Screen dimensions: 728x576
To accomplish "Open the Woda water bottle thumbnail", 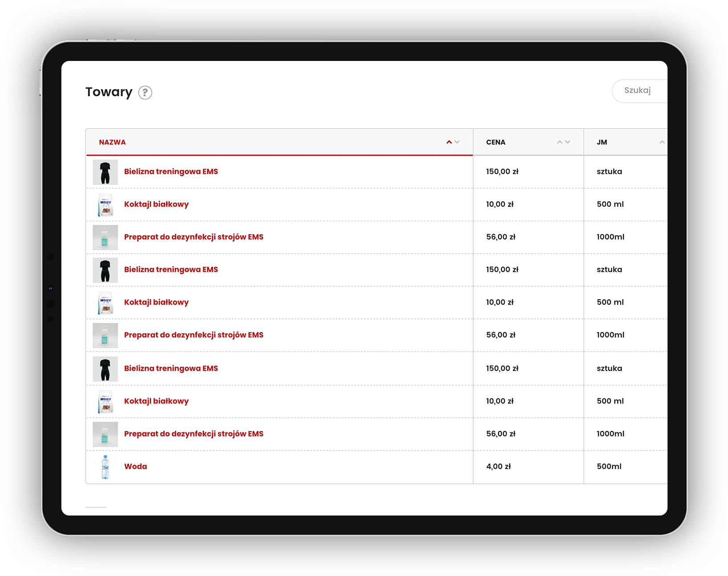I will tap(105, 467).
